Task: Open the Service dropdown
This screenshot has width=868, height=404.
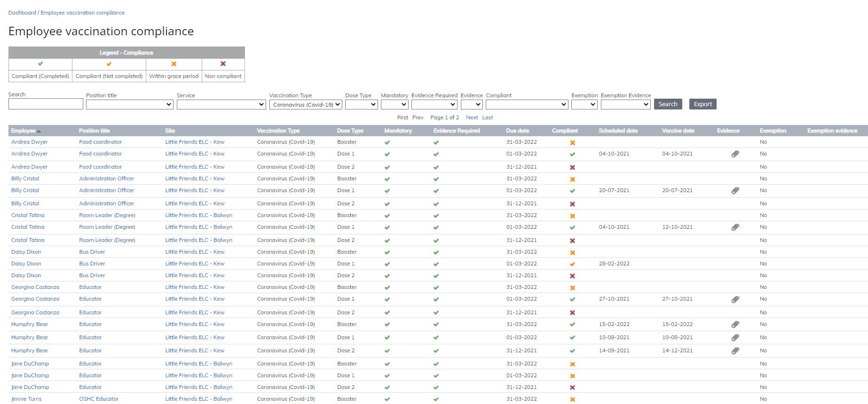Action: [221, 105]
